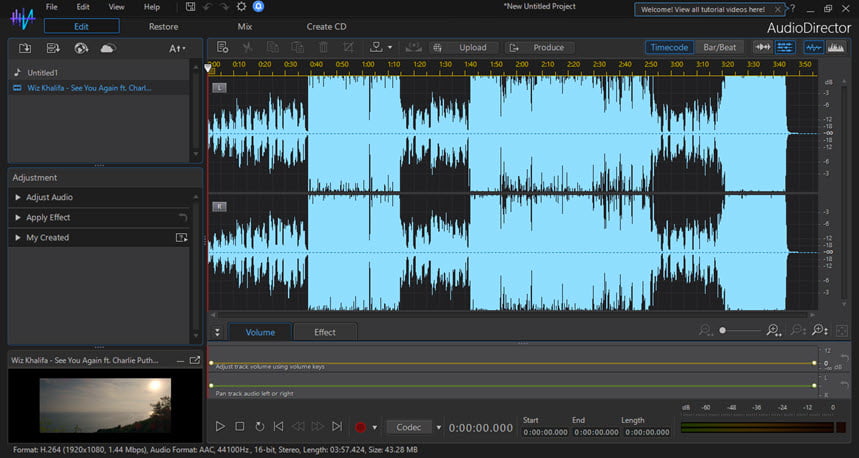The height and width of the screenshot is (458, 859).
Task: Switch timeline to Timecode mode
Action: coord(669,48)
